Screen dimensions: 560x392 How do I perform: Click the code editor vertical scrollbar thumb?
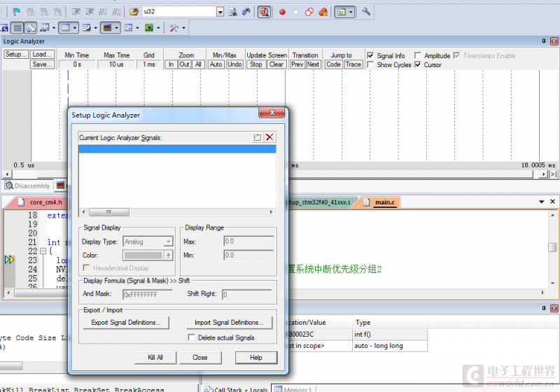[x=552, y=247]
